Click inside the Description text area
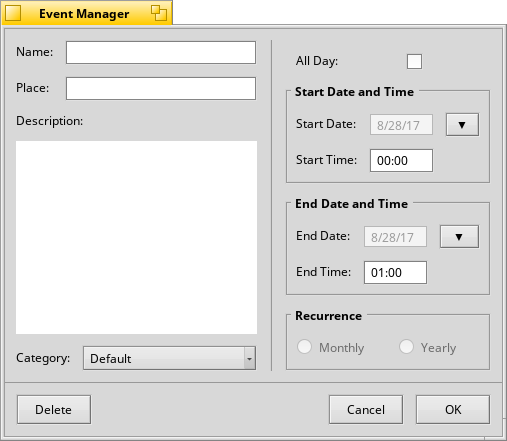The height and width of the screenshot is (441, 507). (x=136, y=237)
